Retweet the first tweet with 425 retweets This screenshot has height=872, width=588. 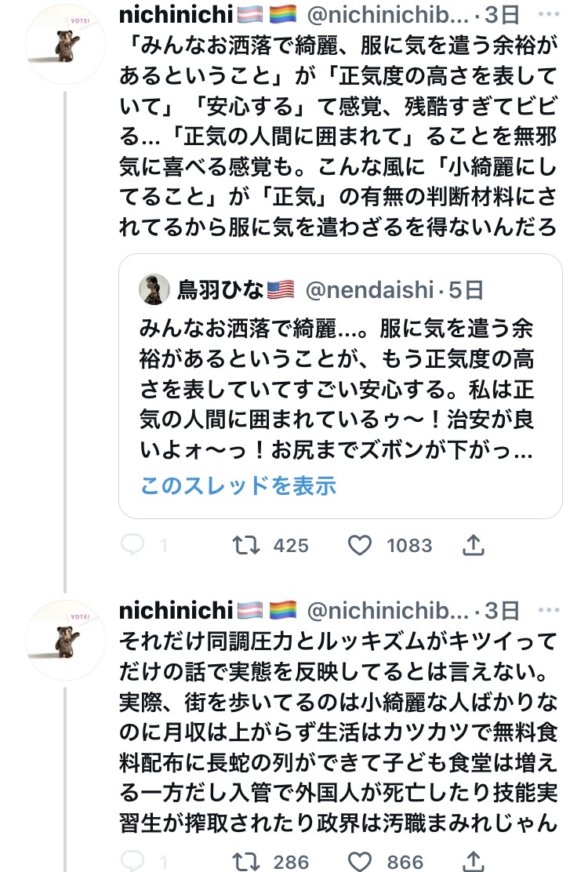point(247,545)
